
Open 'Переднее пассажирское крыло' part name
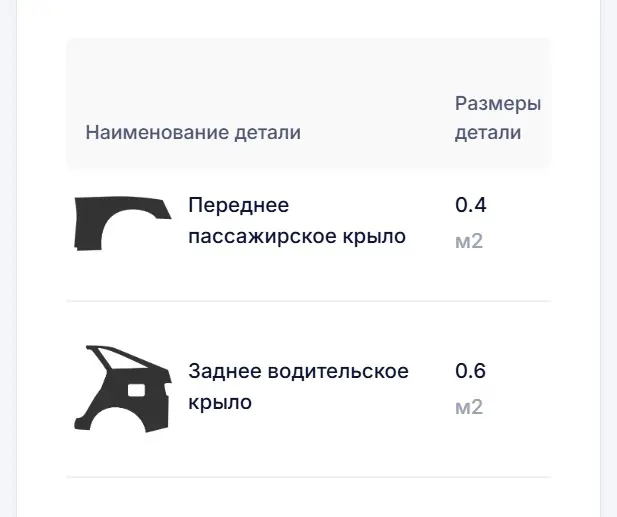(x=297, y=221)
